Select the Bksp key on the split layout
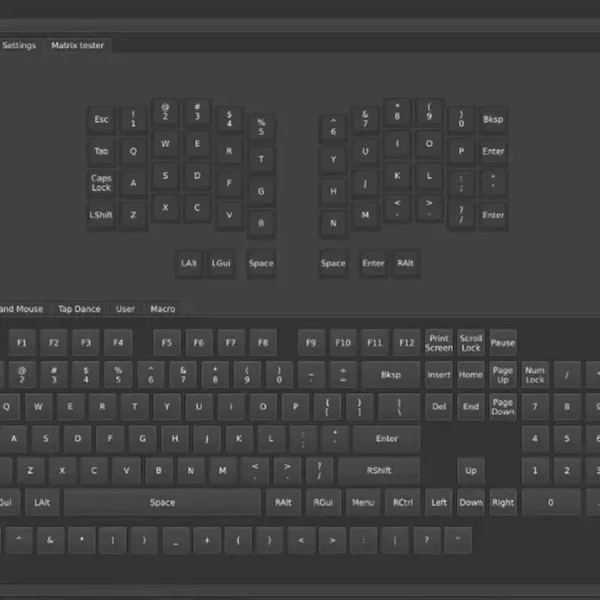 [x=493, y=119]
